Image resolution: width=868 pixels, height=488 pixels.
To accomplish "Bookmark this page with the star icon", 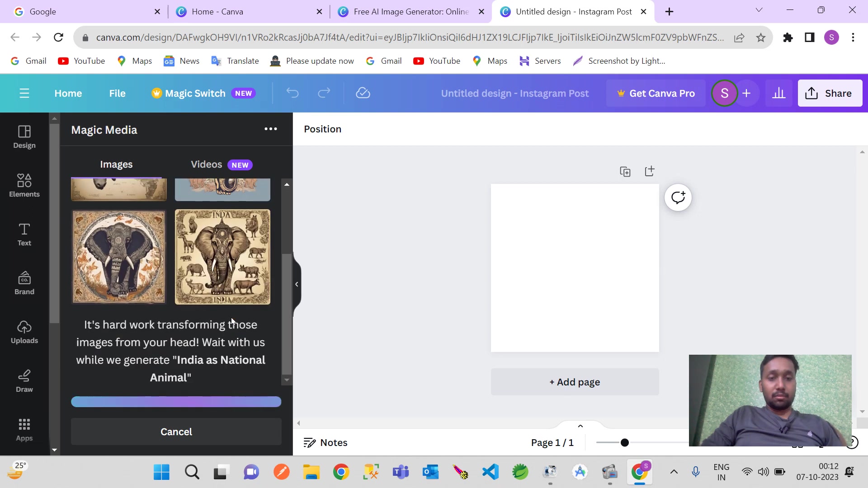I will (761, 38).
